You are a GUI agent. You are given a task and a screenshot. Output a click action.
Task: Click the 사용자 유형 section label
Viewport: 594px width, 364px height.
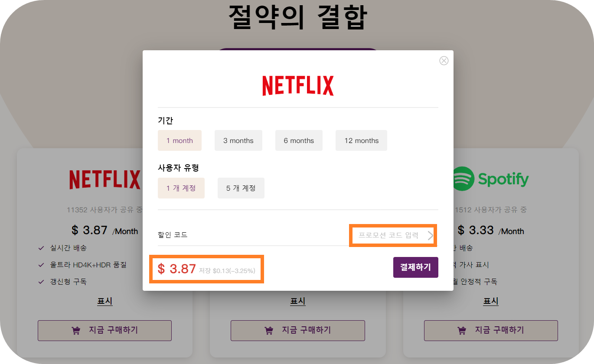[x=178, y=168]
